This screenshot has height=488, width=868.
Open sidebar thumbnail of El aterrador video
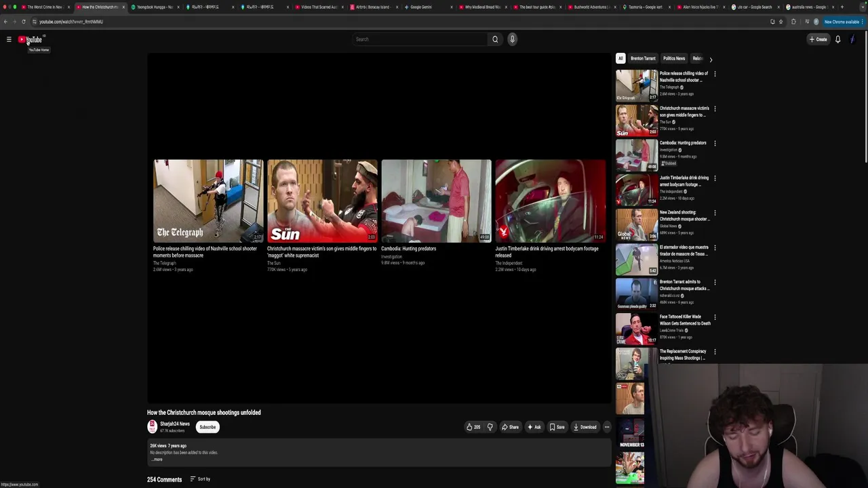tap(637, 259)
